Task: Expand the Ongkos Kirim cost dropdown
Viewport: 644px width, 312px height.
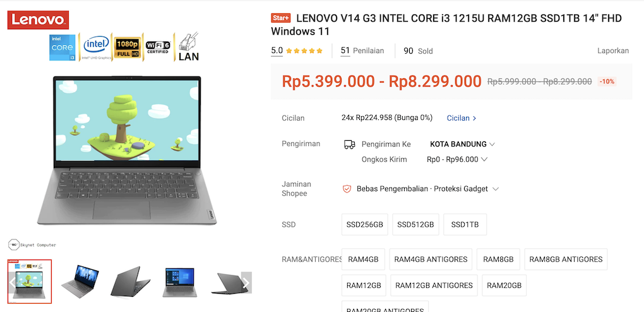Action: tap(457, 160)
